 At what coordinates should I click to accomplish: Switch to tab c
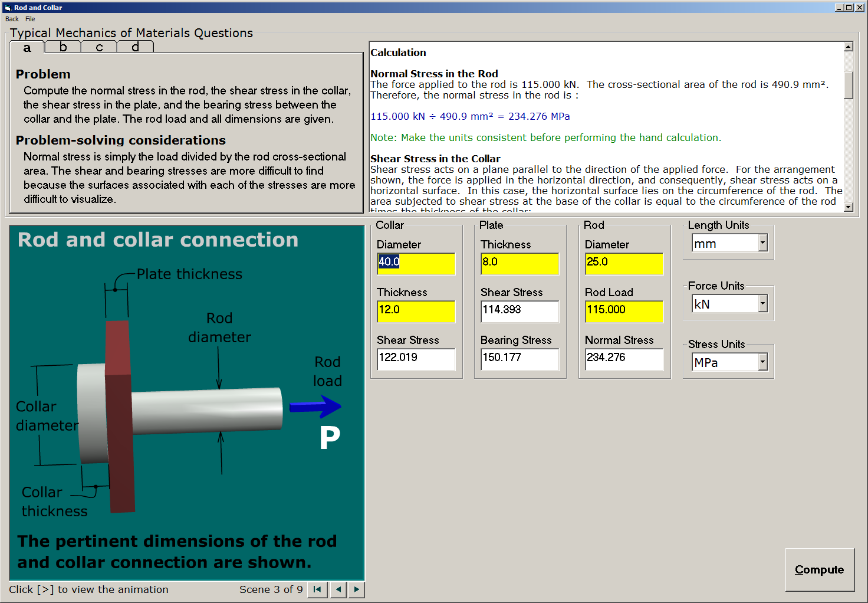click(99, 46)
